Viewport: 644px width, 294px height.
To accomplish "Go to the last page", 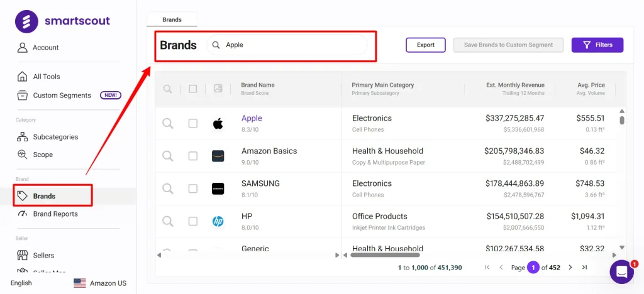I will click(x=584, y=268).
